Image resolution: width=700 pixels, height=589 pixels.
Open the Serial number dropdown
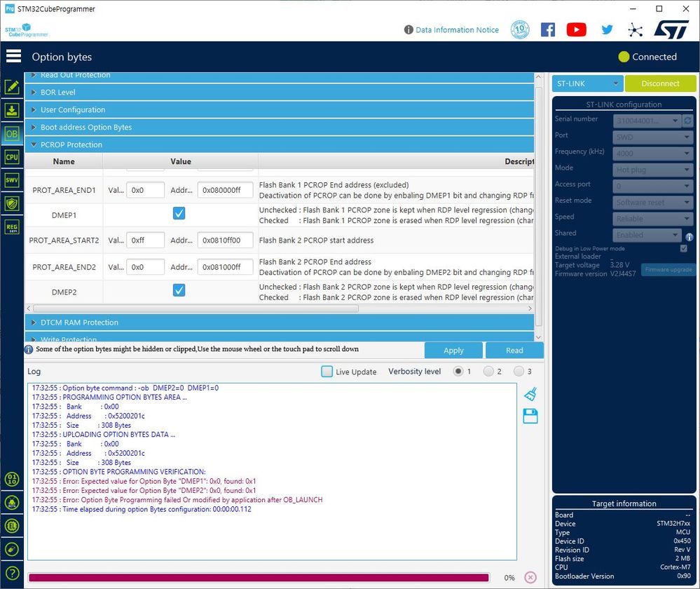tap(647, 121)
